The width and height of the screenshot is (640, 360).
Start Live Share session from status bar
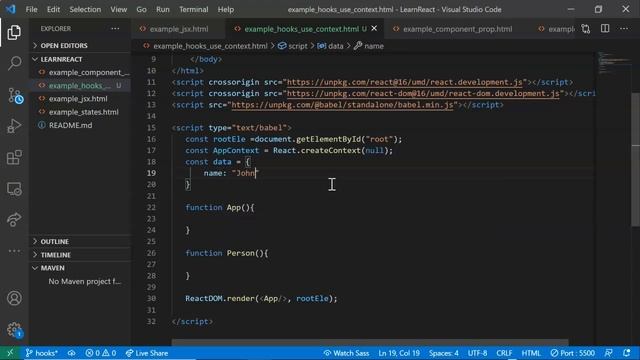147,353
